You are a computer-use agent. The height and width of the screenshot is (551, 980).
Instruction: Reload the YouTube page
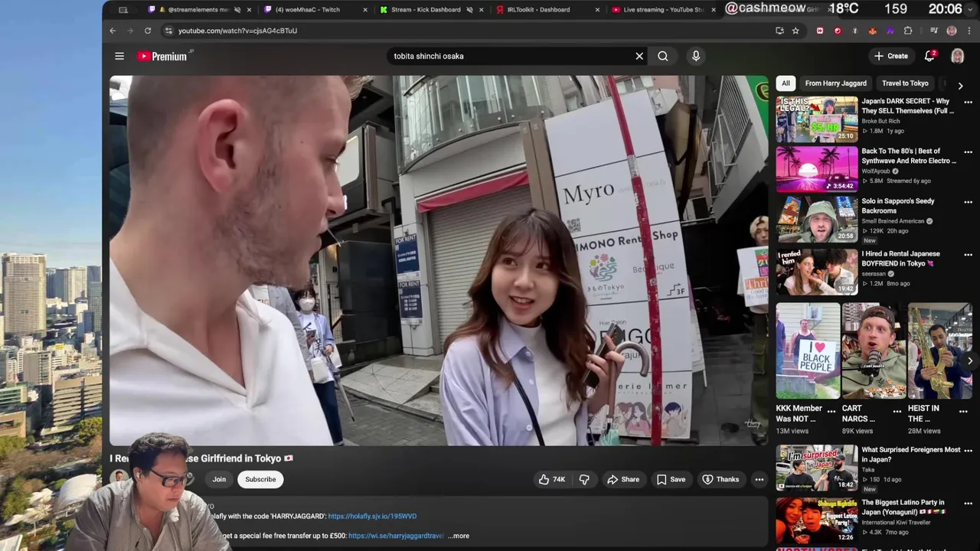148,31
